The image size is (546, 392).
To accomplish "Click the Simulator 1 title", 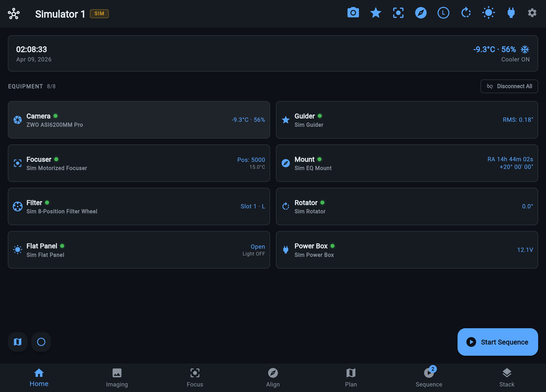I will point(60,14).
